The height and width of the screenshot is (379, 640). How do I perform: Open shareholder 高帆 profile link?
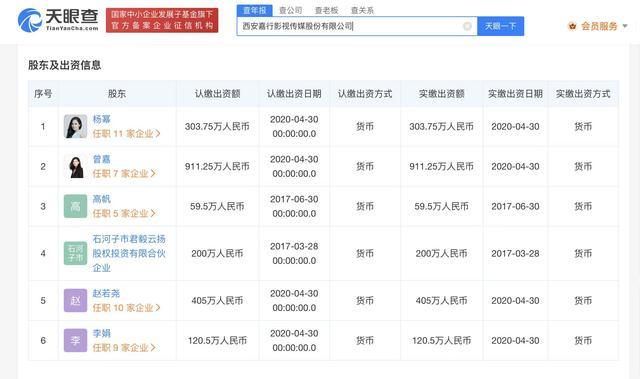102,199
